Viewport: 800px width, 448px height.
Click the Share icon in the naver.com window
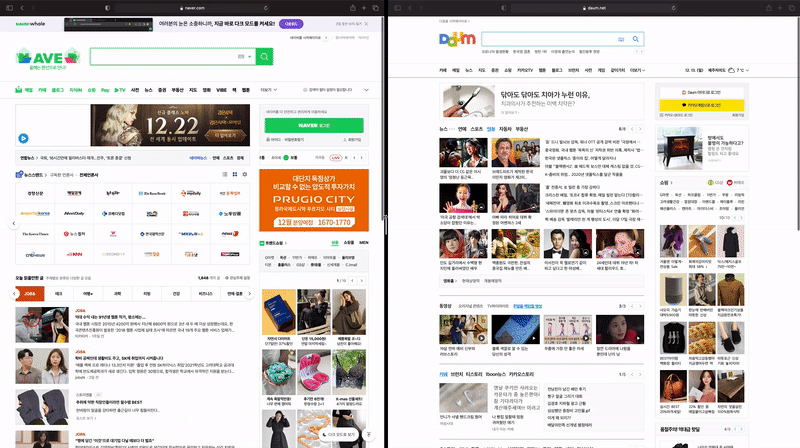[x=353, y=8]
